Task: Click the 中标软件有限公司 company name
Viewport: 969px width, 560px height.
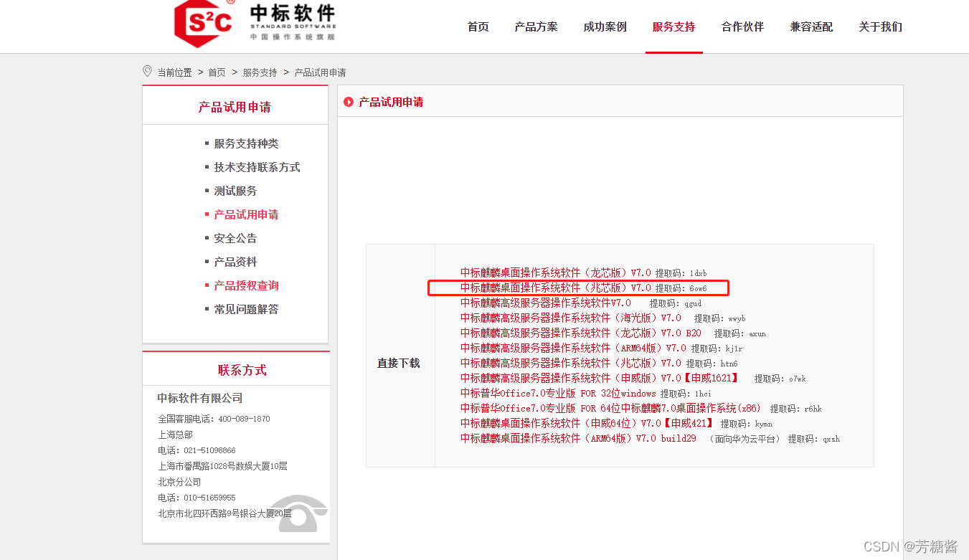Action: click(x=200, y=398)
